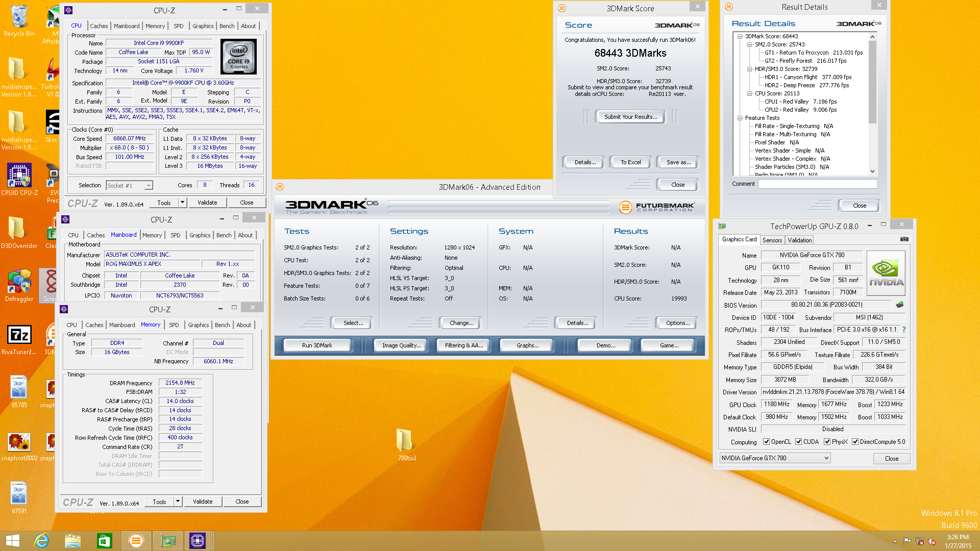Collapse the CPU Score tree node

pyautogui.click(x=749, y=93)
